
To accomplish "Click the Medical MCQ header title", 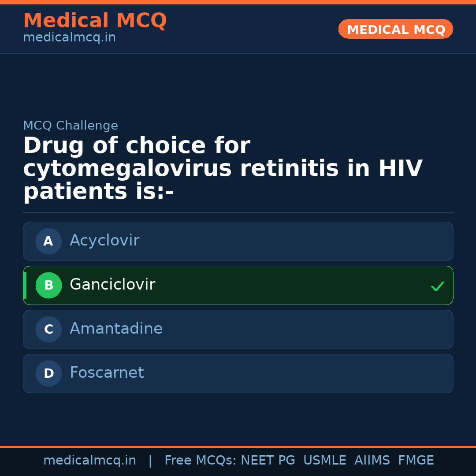I will click(x=95, y=21).
